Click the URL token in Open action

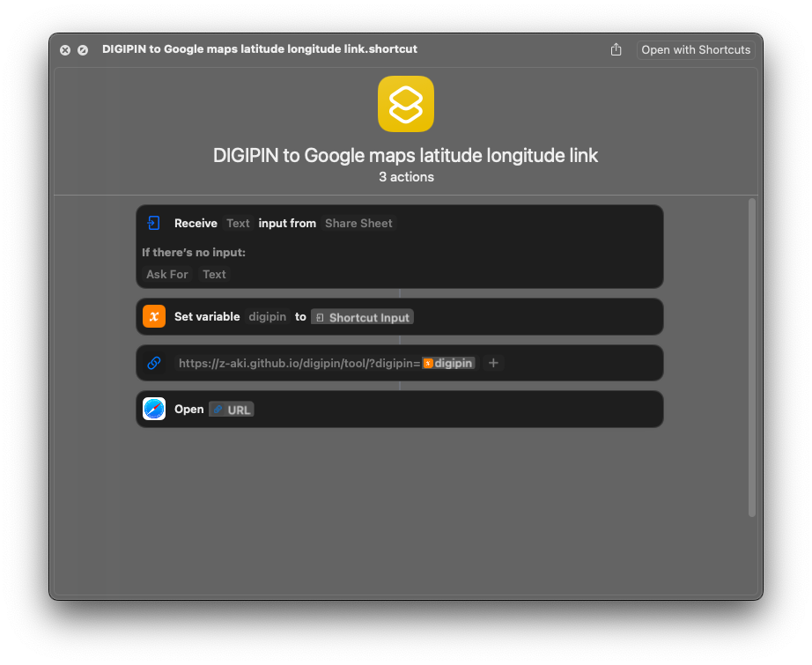tap(232, 410)
